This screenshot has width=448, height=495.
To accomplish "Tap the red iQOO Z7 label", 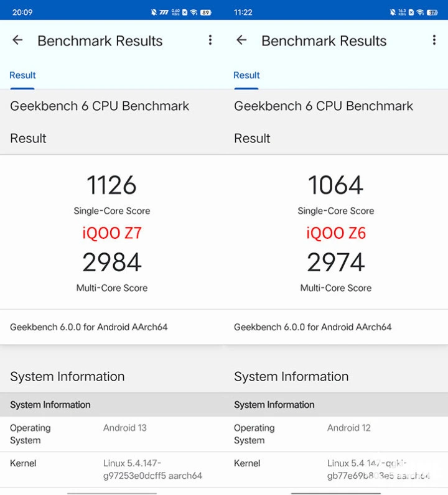I will 112,233.
